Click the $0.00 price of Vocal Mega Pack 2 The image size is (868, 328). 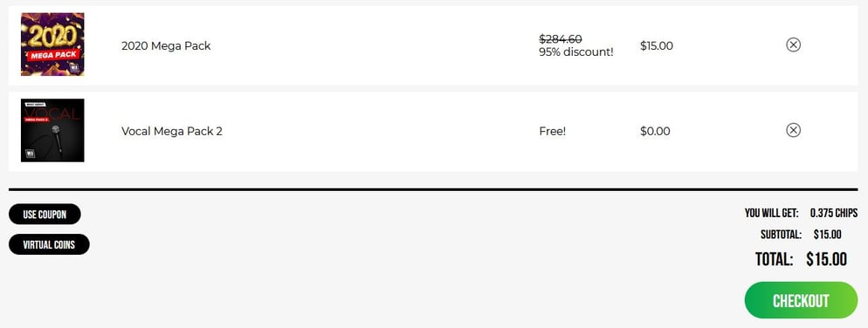coord(655,132)
